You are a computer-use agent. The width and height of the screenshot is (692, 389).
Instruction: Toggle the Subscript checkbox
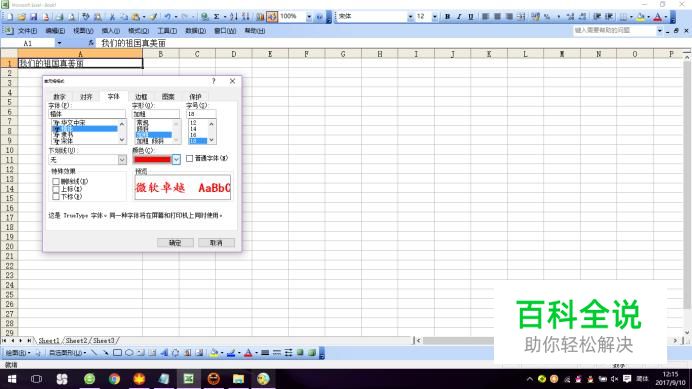point(56,196)
